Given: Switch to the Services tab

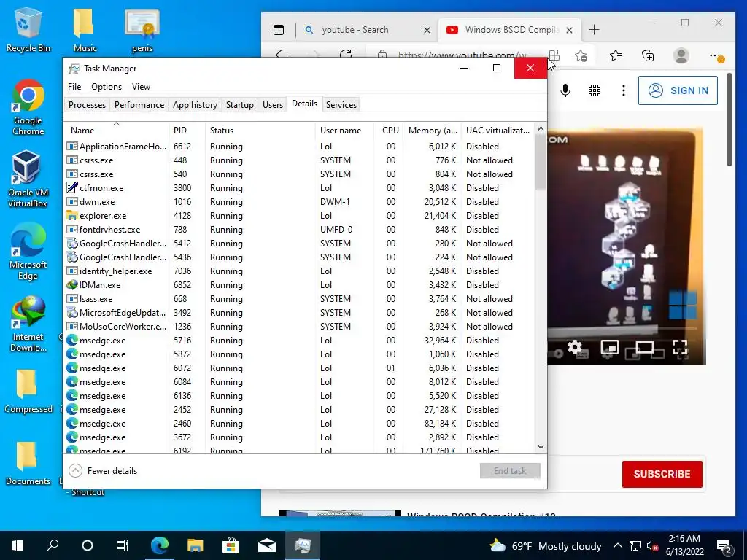Looking at the screenshot, I should [341, 105].
